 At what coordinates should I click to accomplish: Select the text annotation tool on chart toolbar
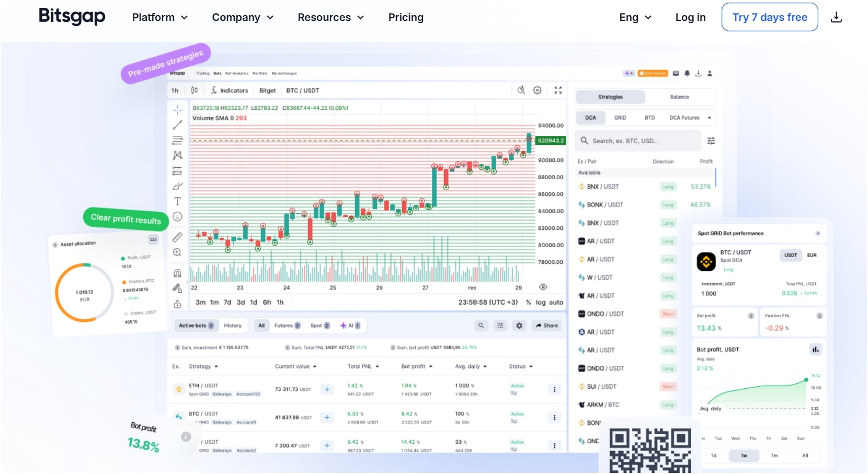(x=177, y=201)
